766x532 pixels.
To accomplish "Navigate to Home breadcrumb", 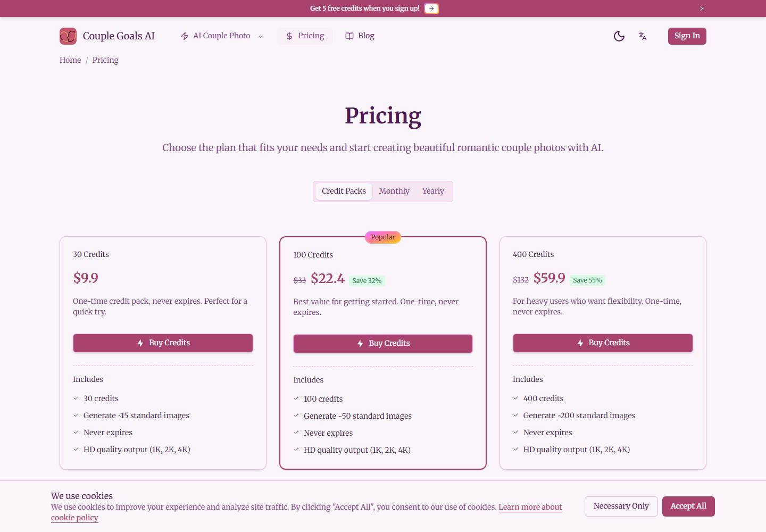I will point(70,60).
